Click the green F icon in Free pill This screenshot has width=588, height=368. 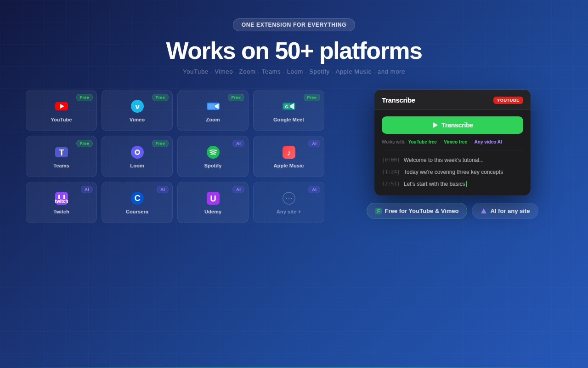(x=379, y=211)
